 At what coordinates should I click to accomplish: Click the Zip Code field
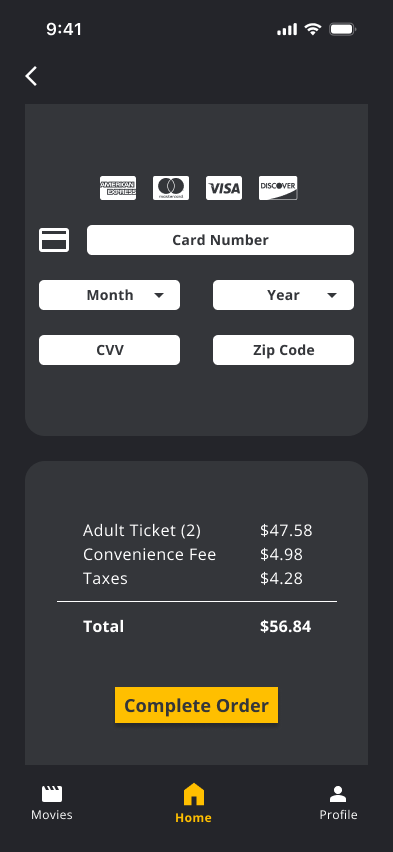tap(283, 350)
